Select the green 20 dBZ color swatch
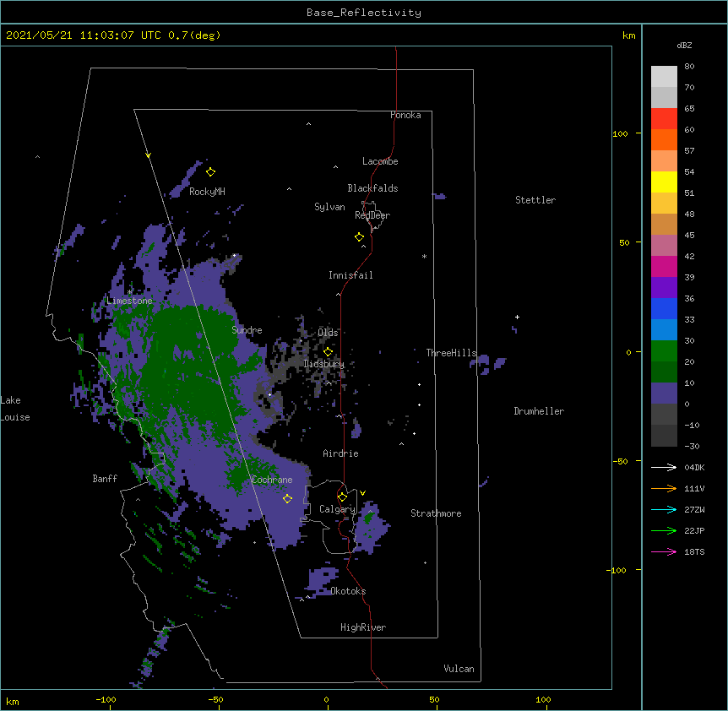Image resolution: width=728 pixels, height=711 pixels. pos(664,351)
